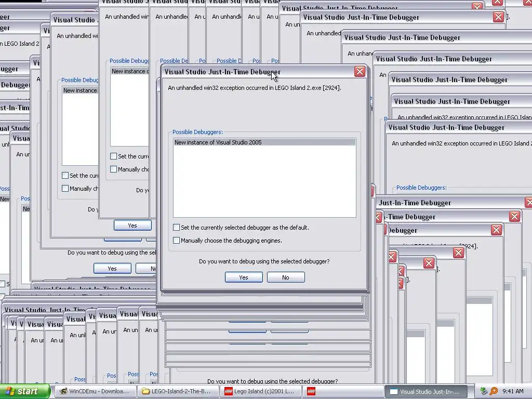The image size is (532, 399).
Task: Click Yes in the front debugger dialog
Action: pyautogui.click(x=244, y=277)
